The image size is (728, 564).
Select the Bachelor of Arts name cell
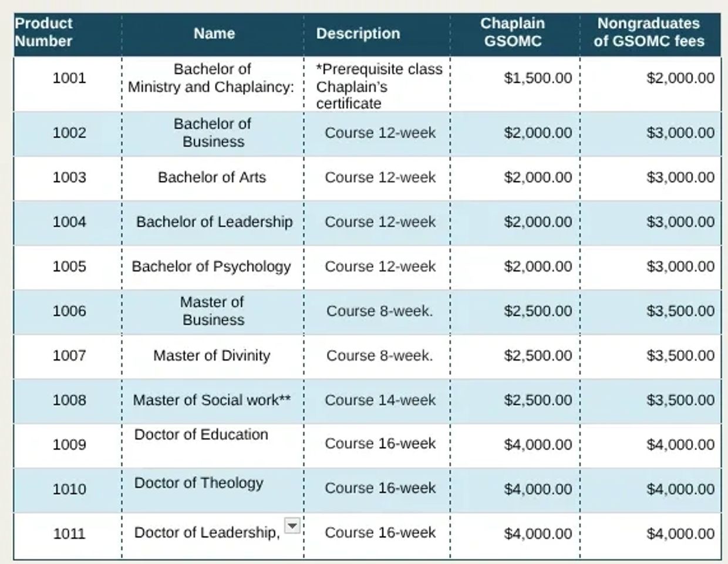[211, 177]
